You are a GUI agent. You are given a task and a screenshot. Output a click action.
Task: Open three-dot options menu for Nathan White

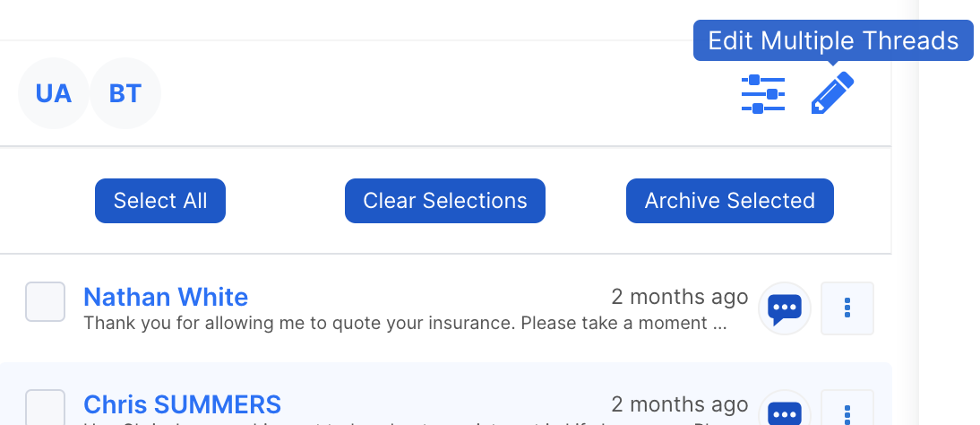pos(847,308)
